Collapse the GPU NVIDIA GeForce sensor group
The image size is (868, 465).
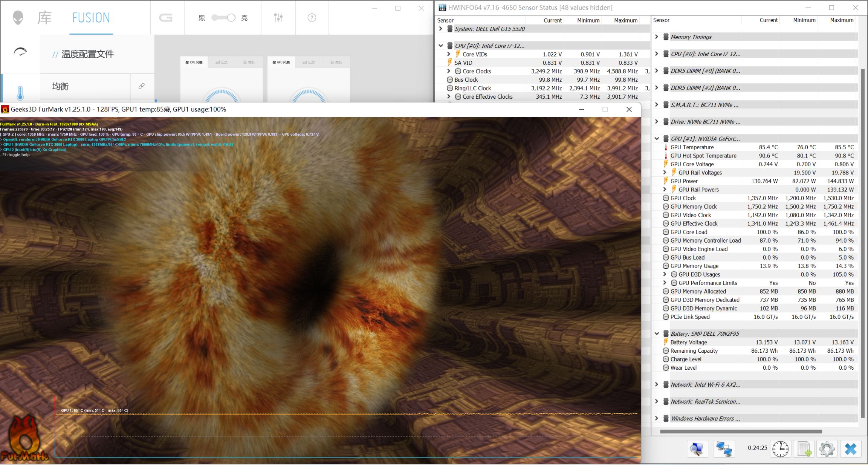[657, 139]
